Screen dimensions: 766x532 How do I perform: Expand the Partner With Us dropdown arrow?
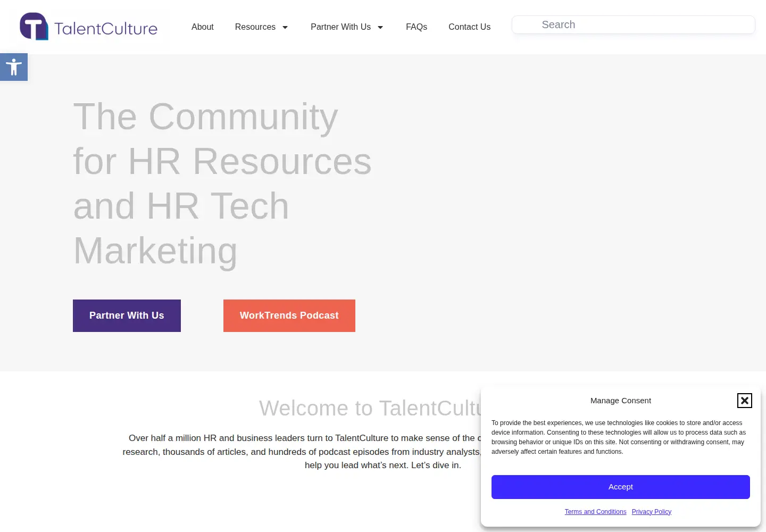tap(380, 27)
